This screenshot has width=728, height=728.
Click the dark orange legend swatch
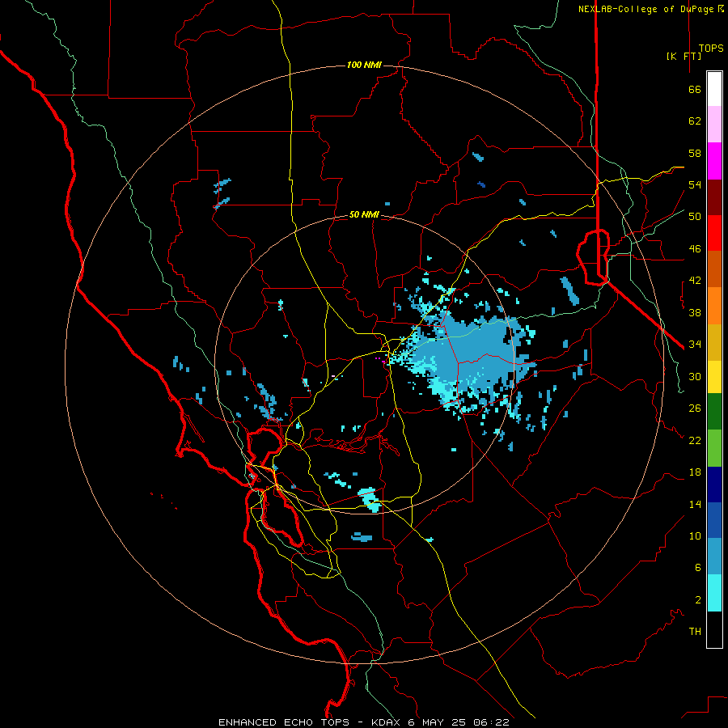point(714,269)
